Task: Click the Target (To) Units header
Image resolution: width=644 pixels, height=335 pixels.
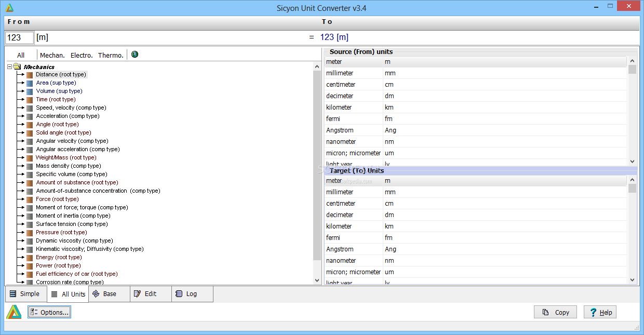Action: pyautogui.click(x=357, y=171)
